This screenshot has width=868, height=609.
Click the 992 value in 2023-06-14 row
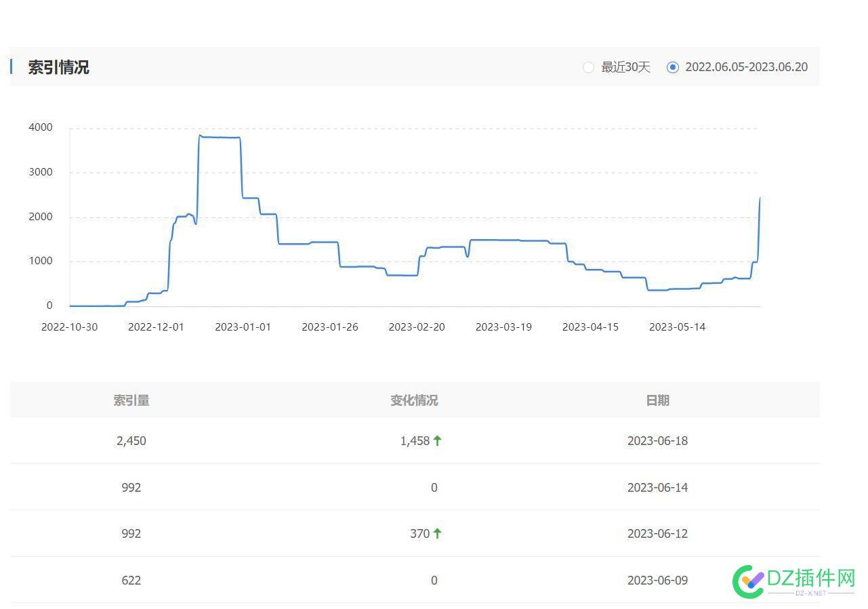(131, 488)
